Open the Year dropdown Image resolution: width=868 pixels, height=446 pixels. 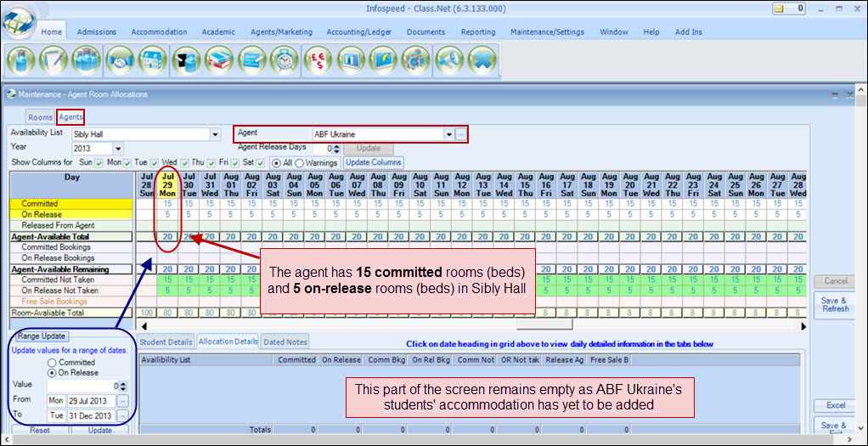point(118,149)
